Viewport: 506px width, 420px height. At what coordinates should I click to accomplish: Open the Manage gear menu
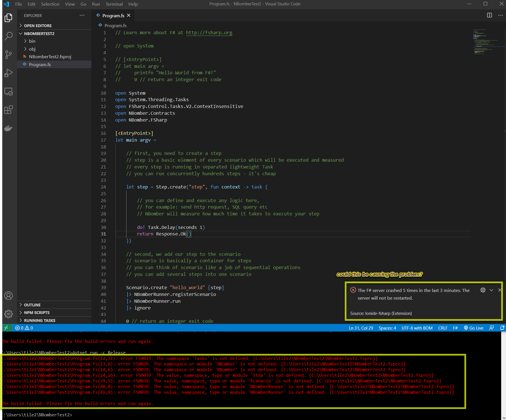(8, 314)
